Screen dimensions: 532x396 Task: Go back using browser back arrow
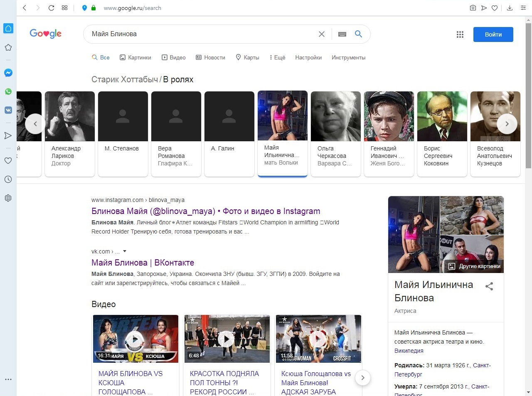click(25, 8)
